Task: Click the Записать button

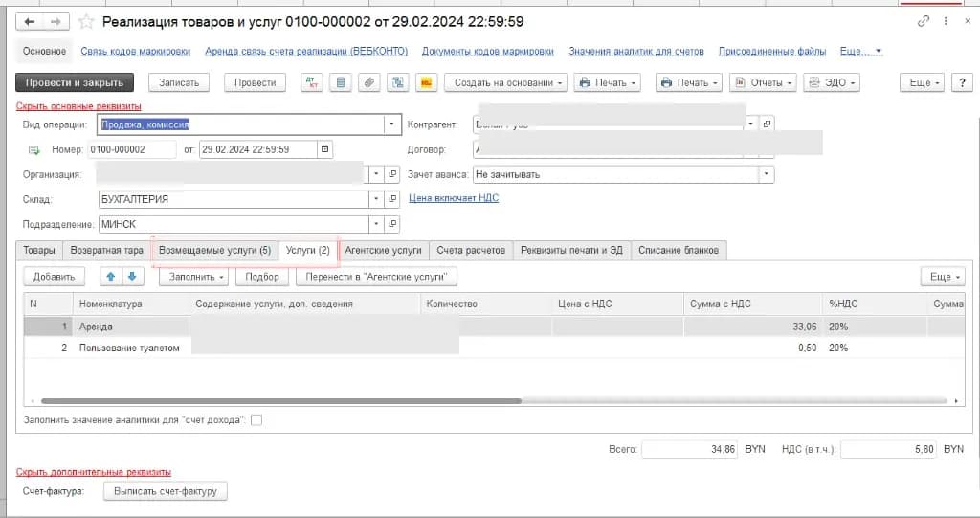Action: [x=179, y=82]
